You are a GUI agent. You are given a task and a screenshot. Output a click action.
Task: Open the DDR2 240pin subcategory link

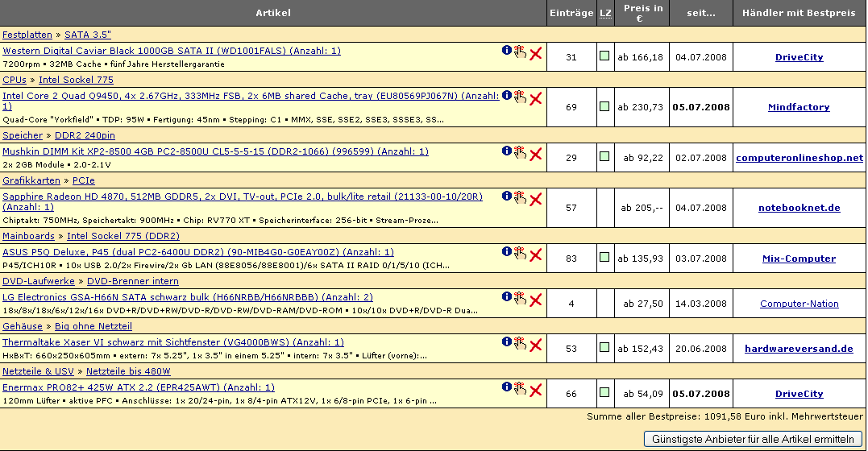pos(85,135)
